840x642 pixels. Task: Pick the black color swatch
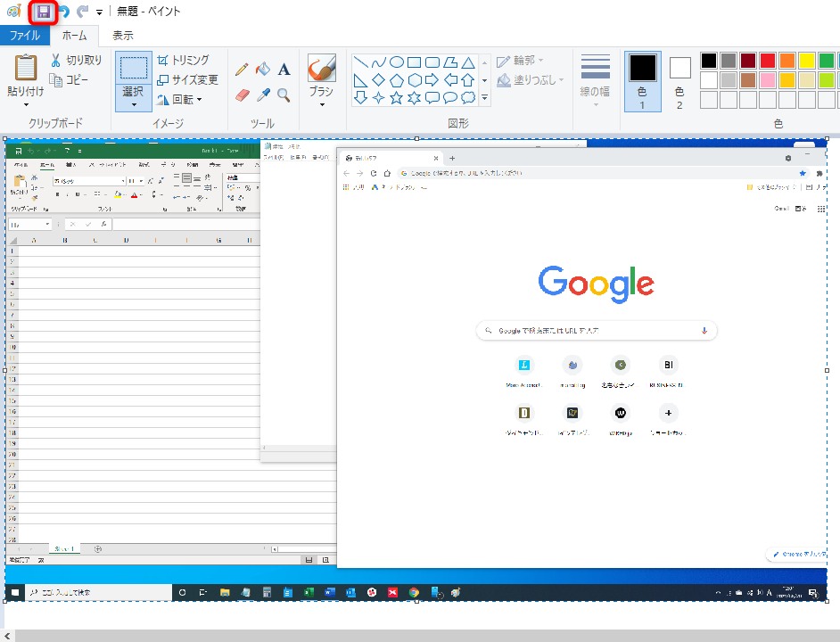(709, 61)
